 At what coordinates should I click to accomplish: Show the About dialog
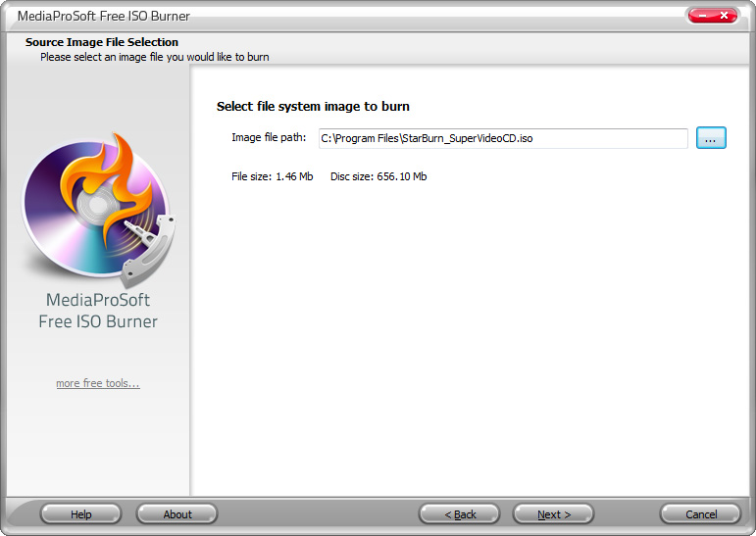(x=176, y=514)
